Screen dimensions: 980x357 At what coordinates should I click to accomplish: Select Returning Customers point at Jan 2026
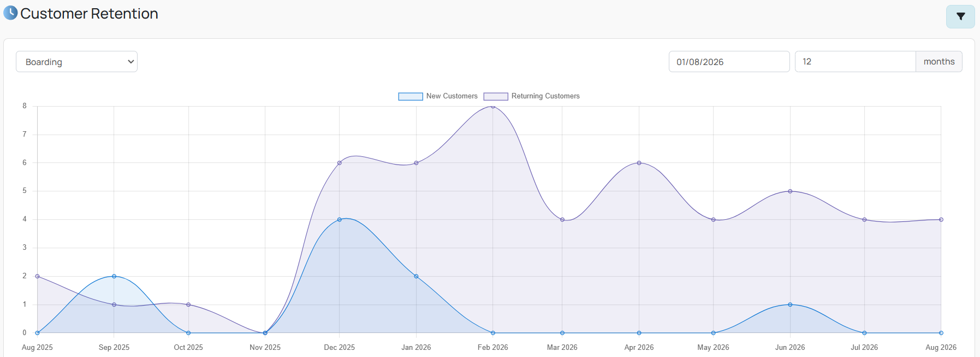pos(416,163)
